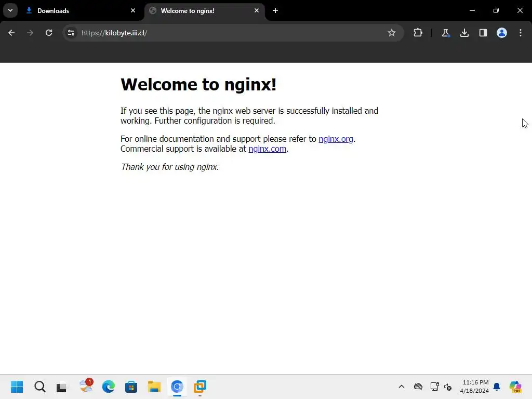Click the Thank you for using nginx text
Viewport: 532px width, 399px height.
pyautogui.click(x=170, y=167)
